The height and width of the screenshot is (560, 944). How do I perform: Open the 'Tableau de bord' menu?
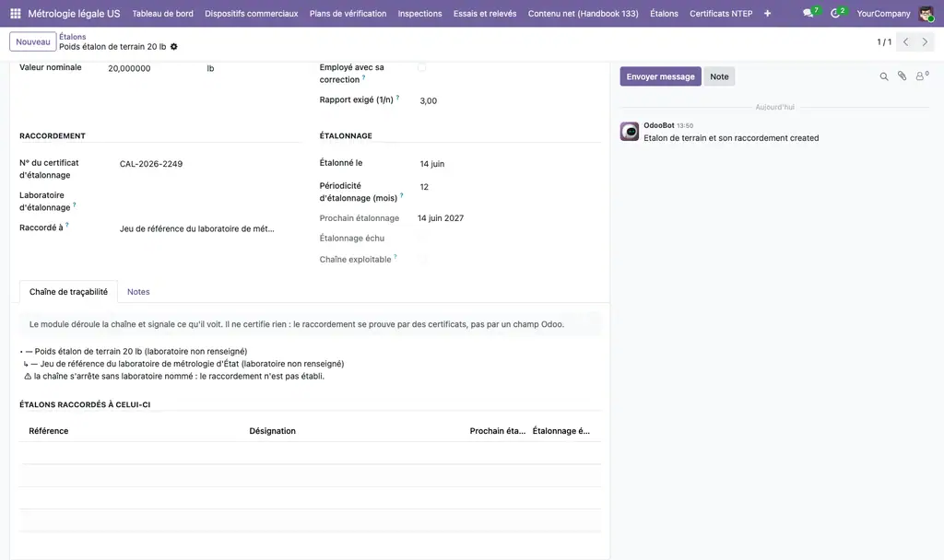[162, 13]
